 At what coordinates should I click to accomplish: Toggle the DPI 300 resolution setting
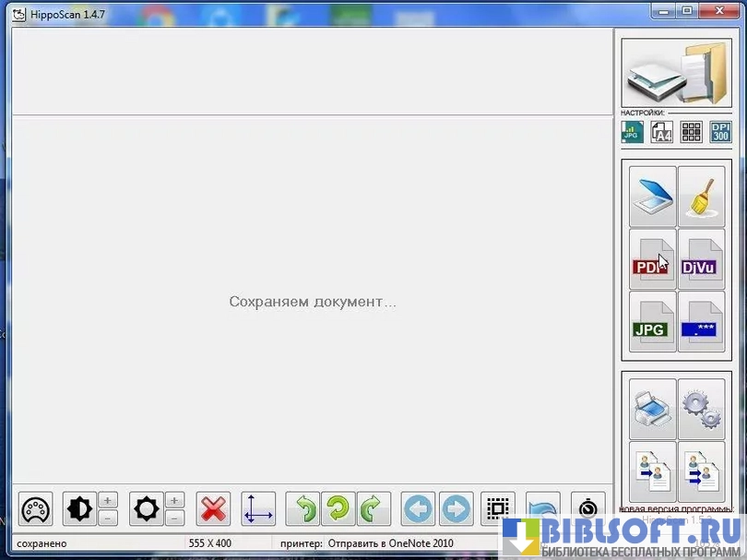tap(720, 132)
